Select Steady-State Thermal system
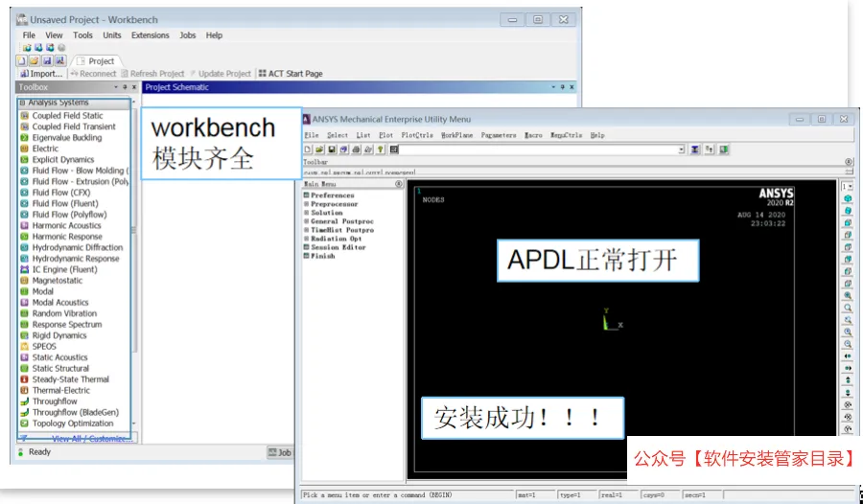The width and height of the screenshot is (863, 504). pos(70,379)
